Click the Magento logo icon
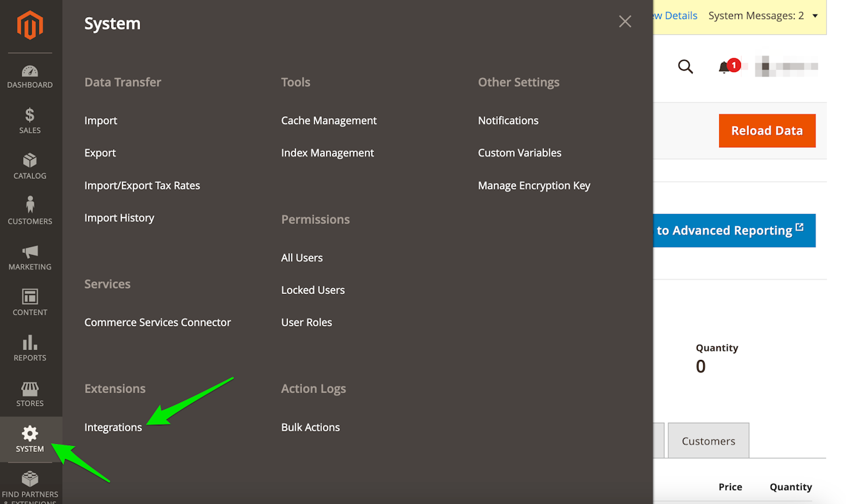The width and height of the screenshot is (846, 504). (x=30, y=26)
